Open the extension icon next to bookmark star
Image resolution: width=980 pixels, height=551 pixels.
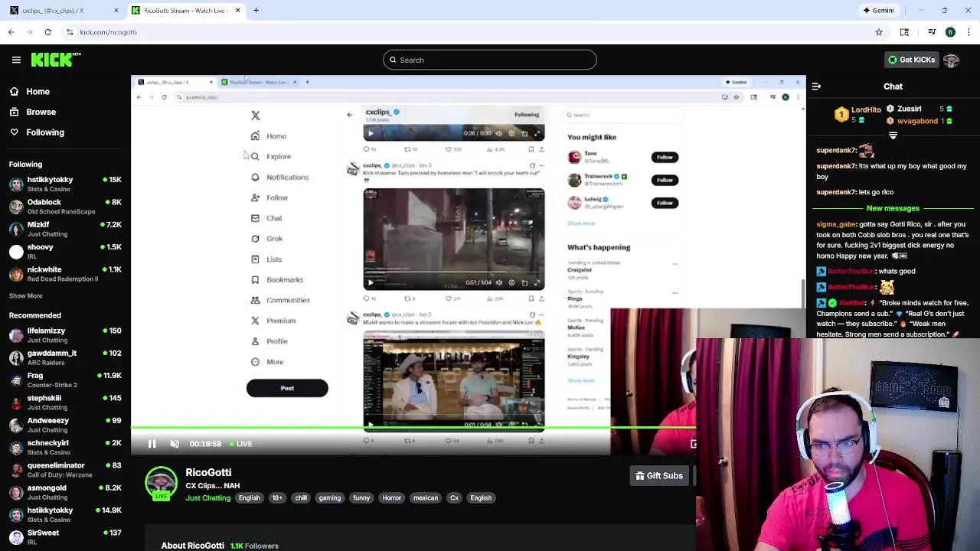pos(904,32)
